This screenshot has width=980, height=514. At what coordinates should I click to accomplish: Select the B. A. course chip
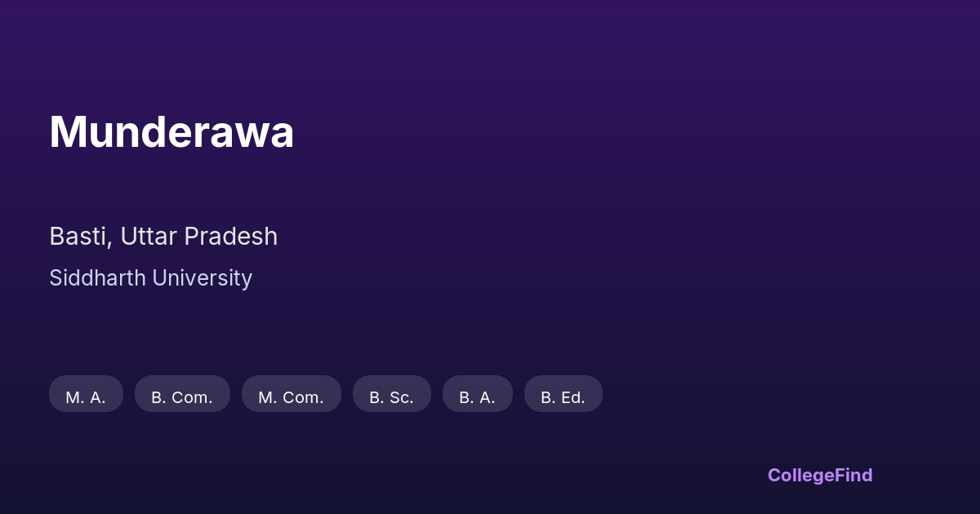coord(477,394)
